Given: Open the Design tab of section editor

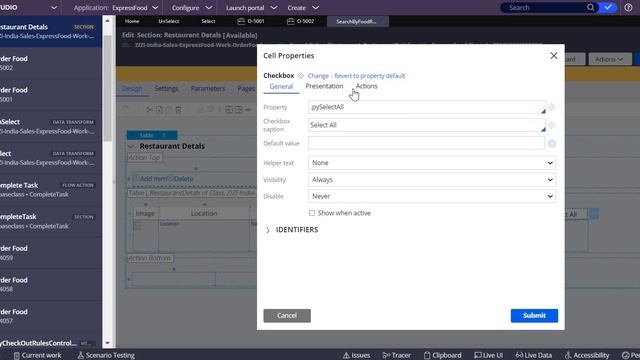Looking at the screenshot, I should (x=132, y=89).
